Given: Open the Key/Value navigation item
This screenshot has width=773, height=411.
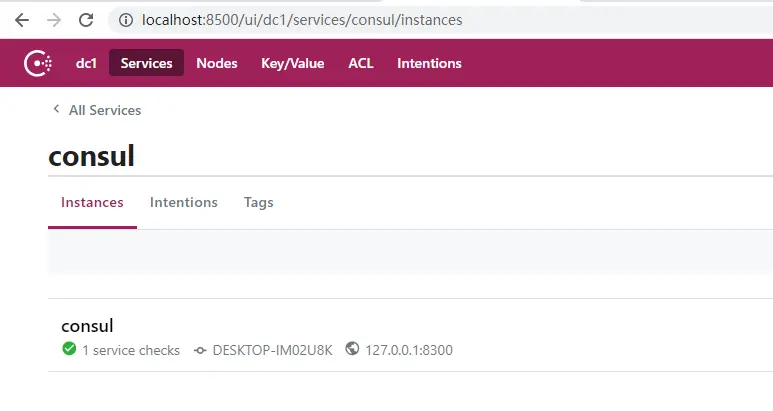Looking at the screenshot, I should pos(293,63).
